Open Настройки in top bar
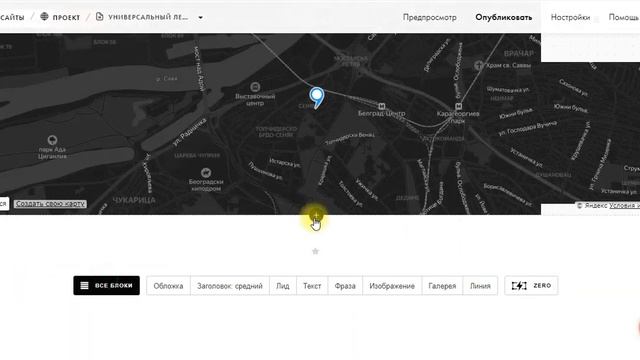The height and width of the screenshot is (360, 640). tap(570, 17)
